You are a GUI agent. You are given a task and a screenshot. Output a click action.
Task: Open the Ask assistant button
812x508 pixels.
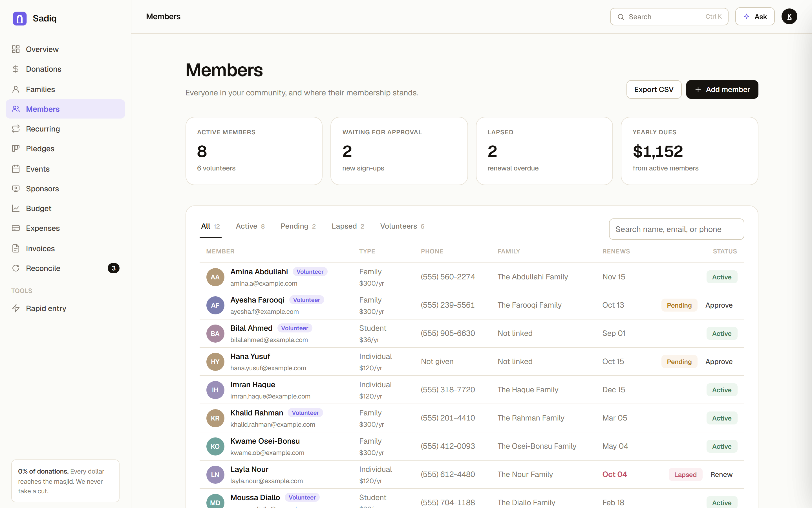point(754,16)
